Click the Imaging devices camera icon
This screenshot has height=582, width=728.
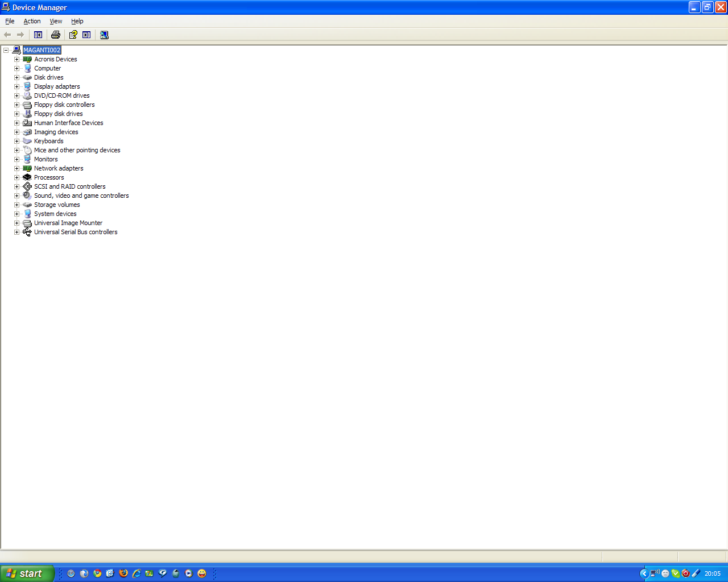point(27,132)
